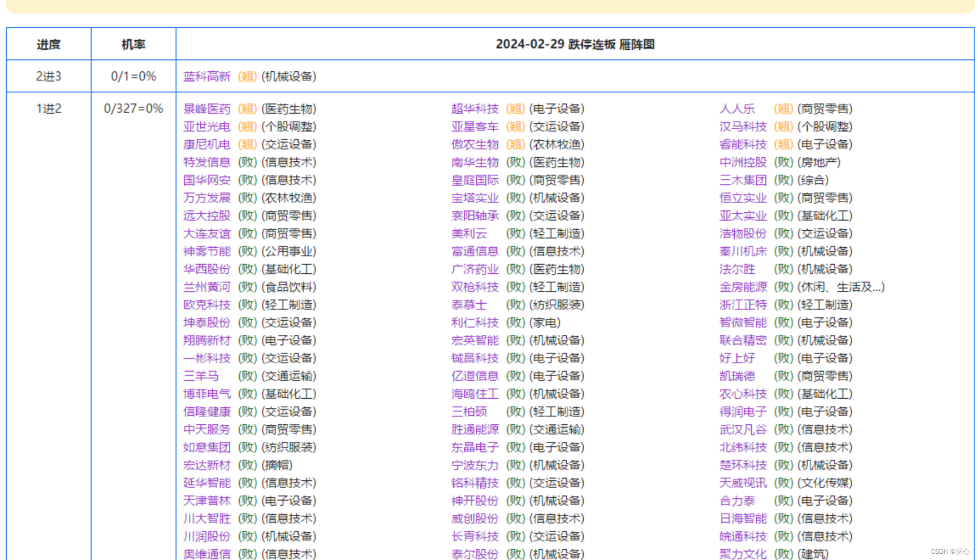Select the 好上好 link
The height and width of the screenshot is (560, 978).
(x=737, y=358)
